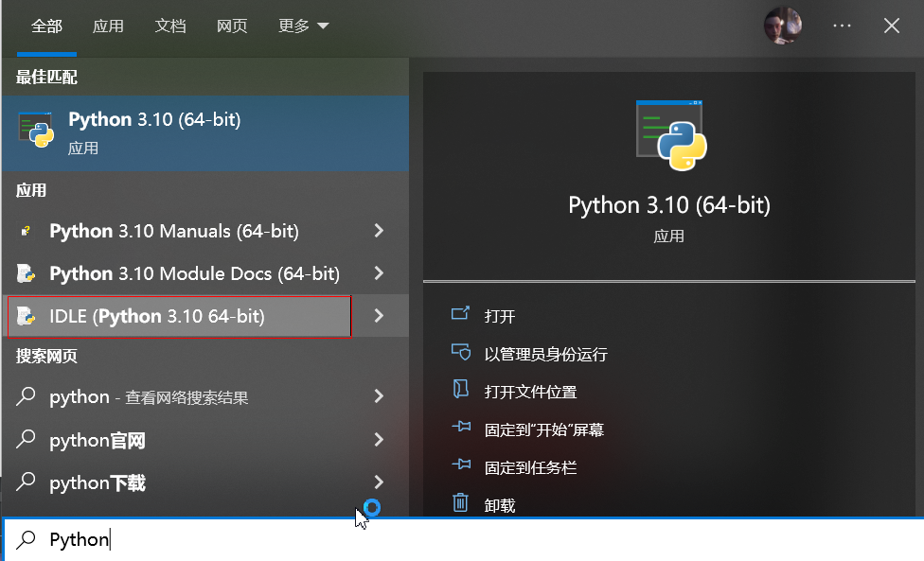
Task: Open the 更多 dropdown filter
Action: click(x=303, y=26)
